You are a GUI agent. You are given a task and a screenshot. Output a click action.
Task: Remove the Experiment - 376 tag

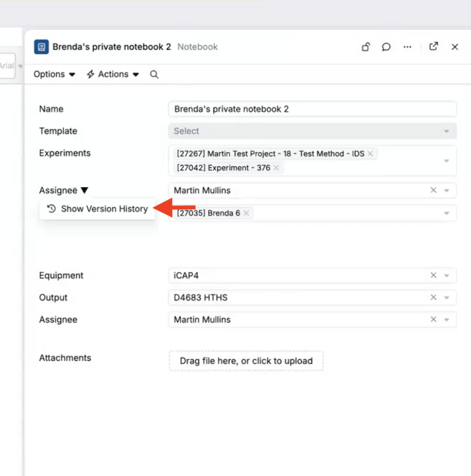click(x=276, y=168)
